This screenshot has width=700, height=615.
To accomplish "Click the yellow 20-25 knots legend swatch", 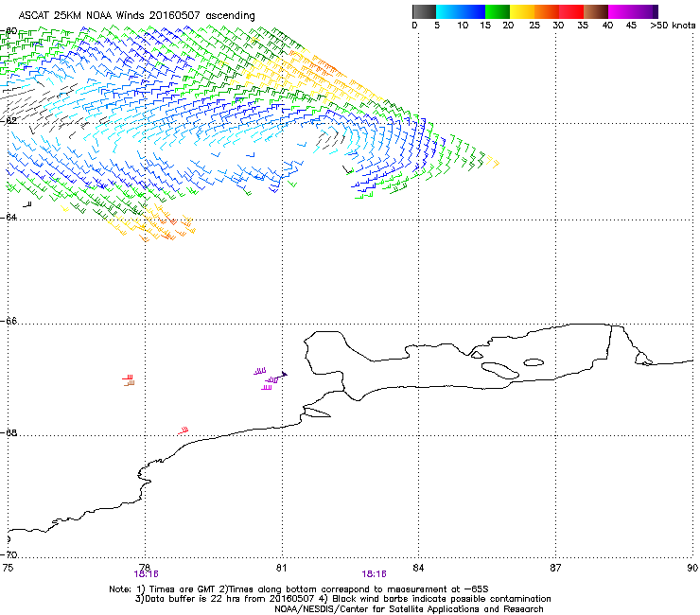I will click(522, 11).
